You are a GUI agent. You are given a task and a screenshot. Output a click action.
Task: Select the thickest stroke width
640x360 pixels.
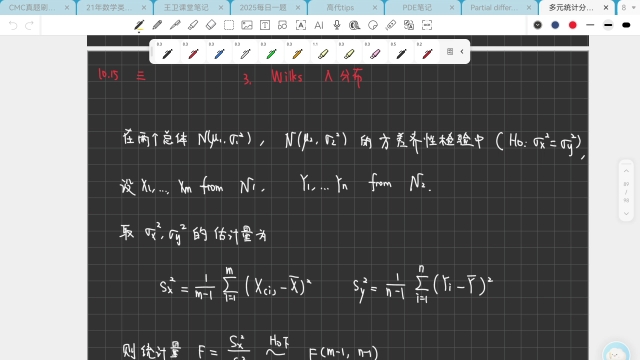pos(626,25)
